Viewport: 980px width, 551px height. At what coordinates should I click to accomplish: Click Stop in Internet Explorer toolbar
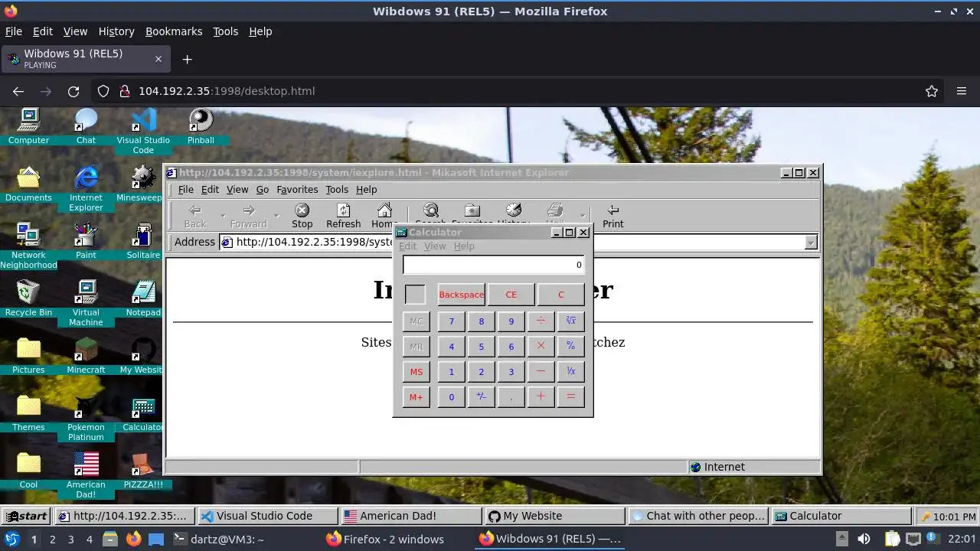302,216
